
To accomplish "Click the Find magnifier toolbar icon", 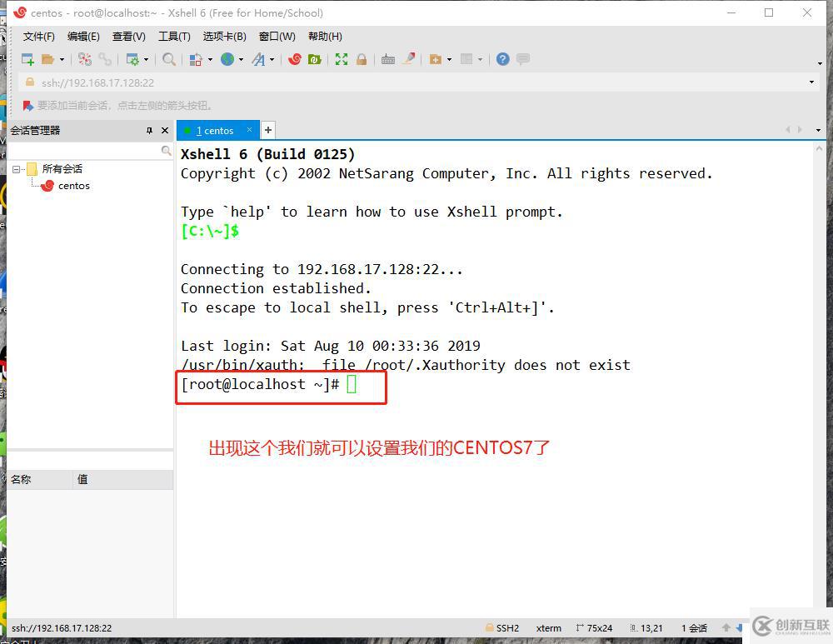I will (169, 59).
